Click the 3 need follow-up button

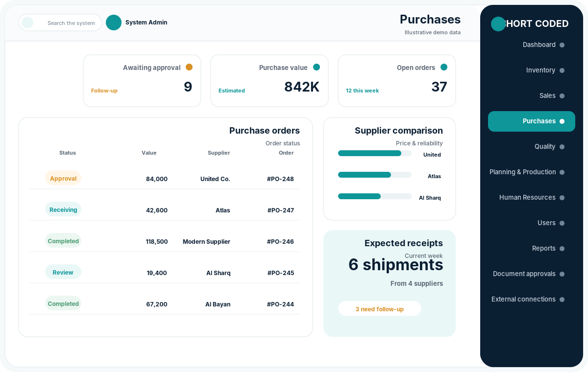(x=380, y=309)
